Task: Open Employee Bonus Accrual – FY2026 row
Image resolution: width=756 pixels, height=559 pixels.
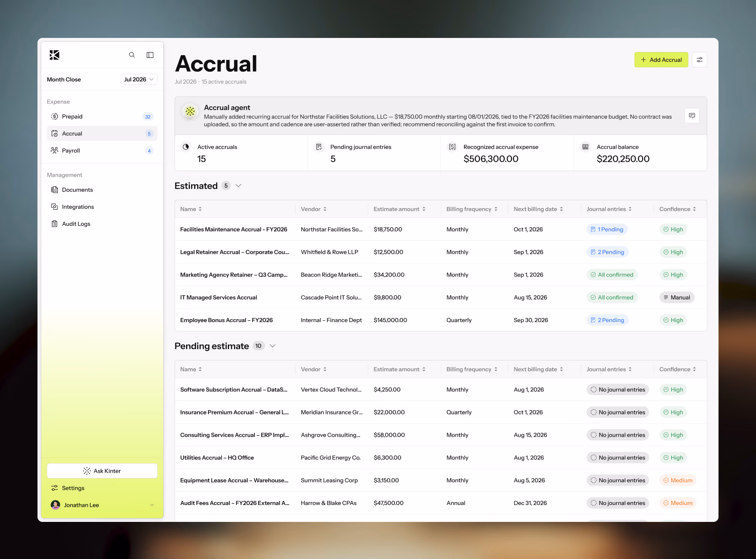Action: click(x=441, y=320)
